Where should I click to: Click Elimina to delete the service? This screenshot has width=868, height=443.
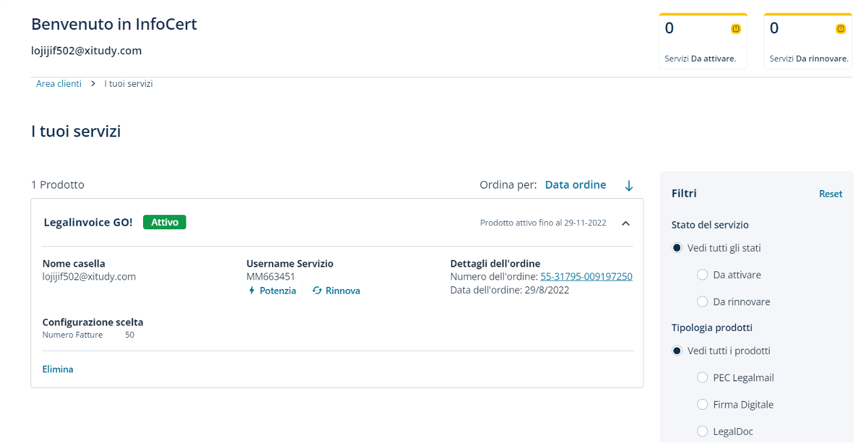point(58,369)
